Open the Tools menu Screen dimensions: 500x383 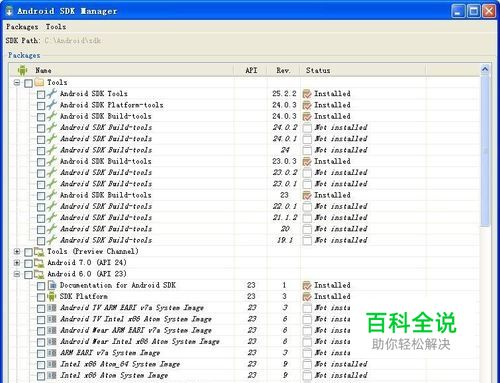pyautogui.click(x=56, y=27)
